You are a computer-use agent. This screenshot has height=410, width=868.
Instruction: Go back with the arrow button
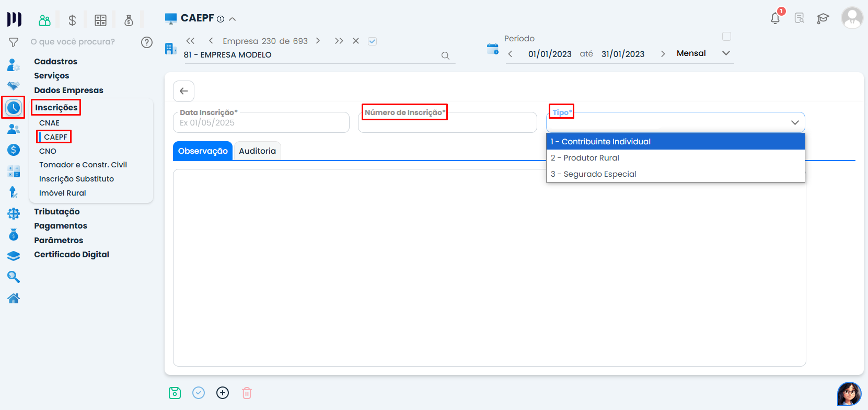[184, 91]
